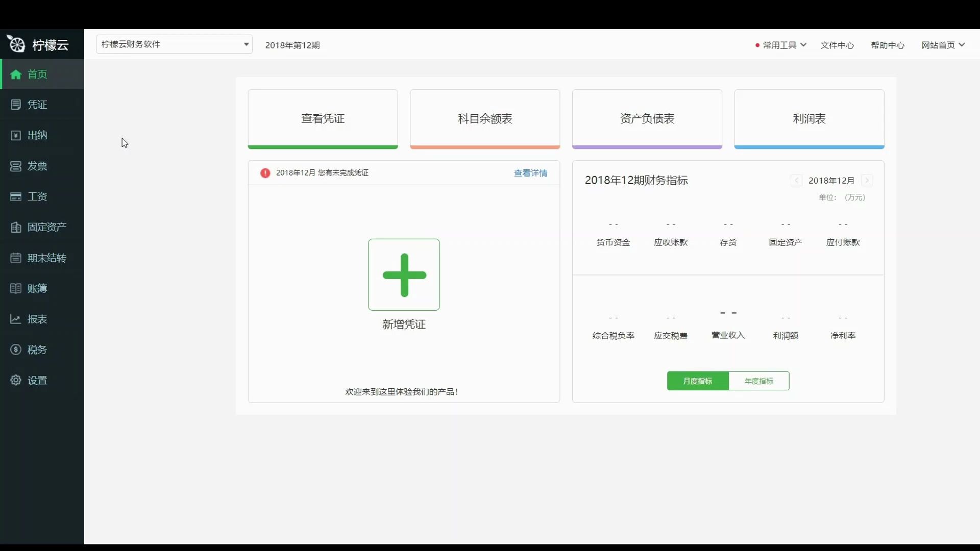This screenshot has height=551, width=980.
Task: Open the 查看凭证 shortcut card
Action: coord(323,119)
